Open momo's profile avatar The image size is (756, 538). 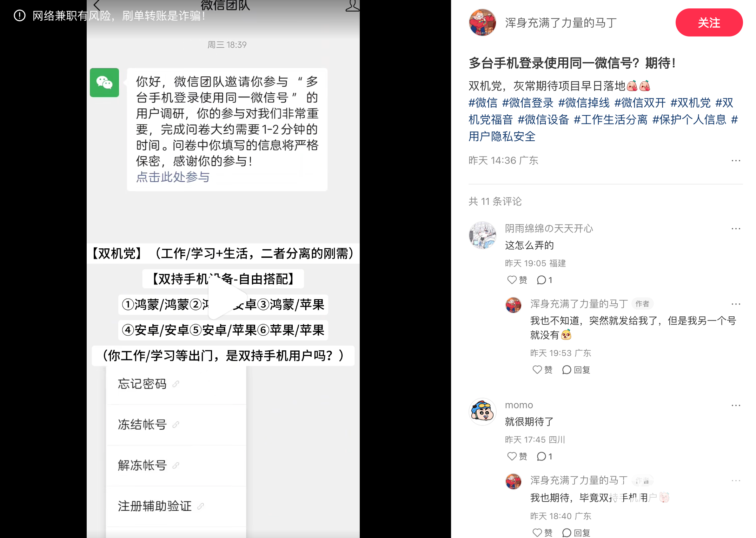pos(483,412)
